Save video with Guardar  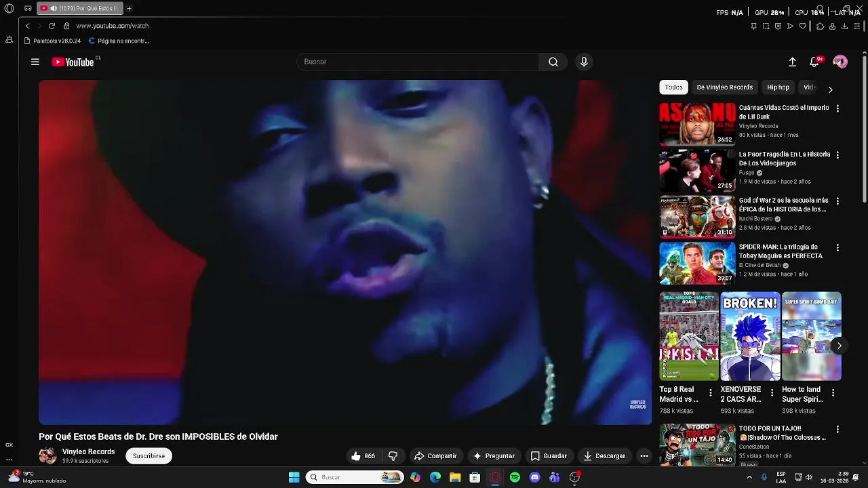pyautogui.click(x=549, y=456)
